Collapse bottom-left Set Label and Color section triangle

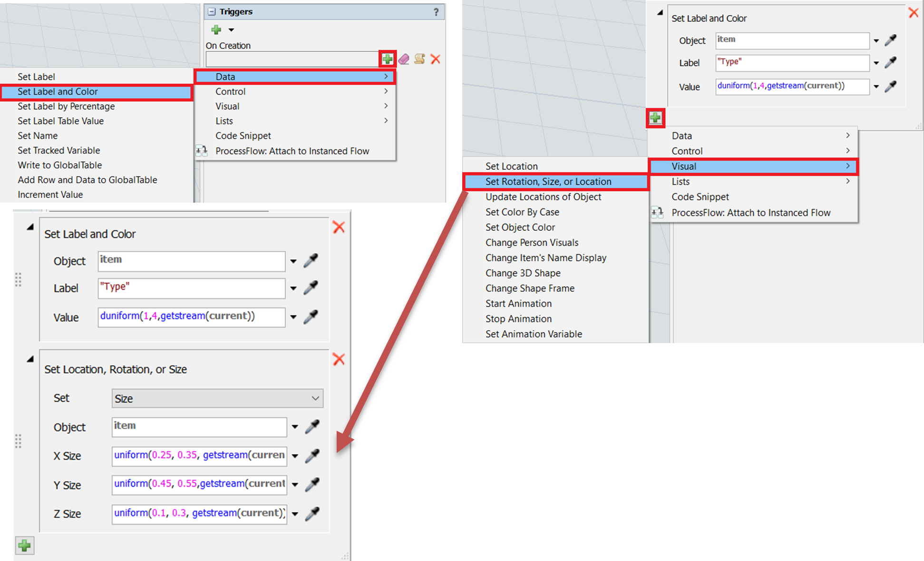tap(30, 227)
